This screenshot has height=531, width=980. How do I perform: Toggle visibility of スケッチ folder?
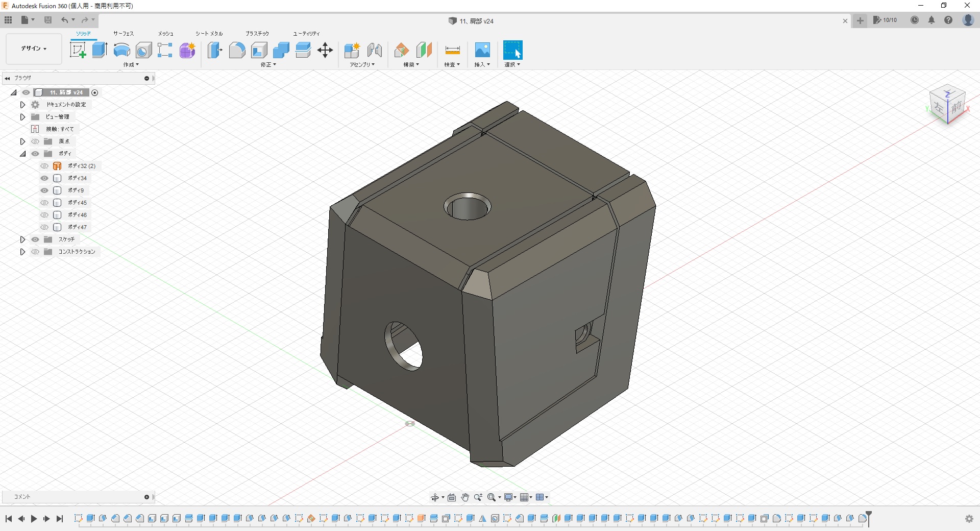pyautogui.click(x=35, y=239)
